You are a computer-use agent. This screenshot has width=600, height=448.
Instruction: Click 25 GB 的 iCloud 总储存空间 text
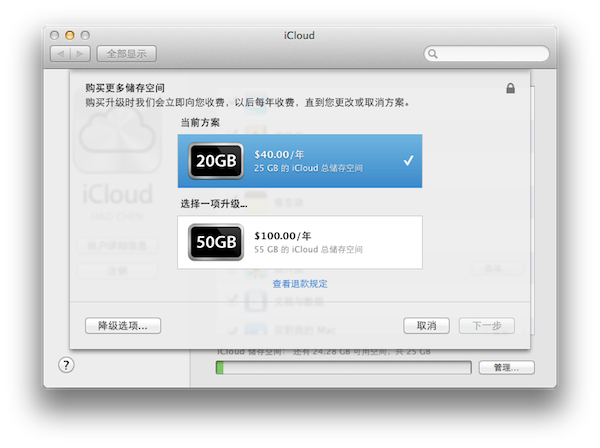click(308, 168)
